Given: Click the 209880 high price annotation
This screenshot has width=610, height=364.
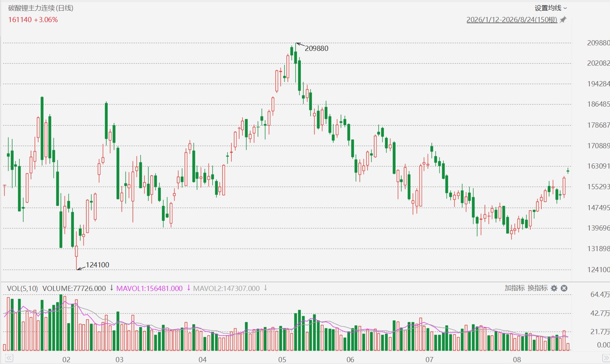Looking at the screenshot, I should click(x=316, y=48).
